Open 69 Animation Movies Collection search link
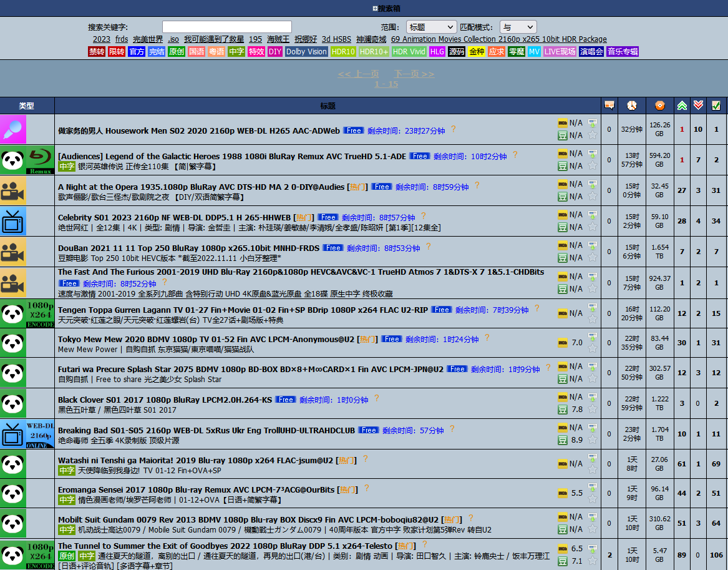728x570 pixels. pyautogui.click(x=498, y=39)
